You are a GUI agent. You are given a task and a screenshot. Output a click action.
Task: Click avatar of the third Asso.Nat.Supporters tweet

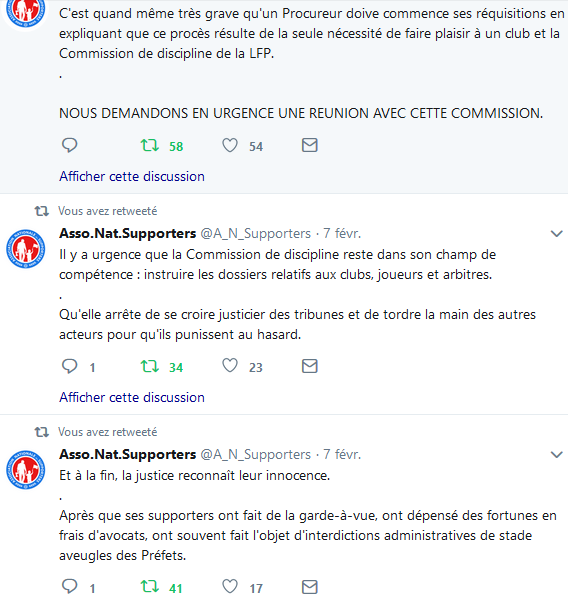click(26, 470)
